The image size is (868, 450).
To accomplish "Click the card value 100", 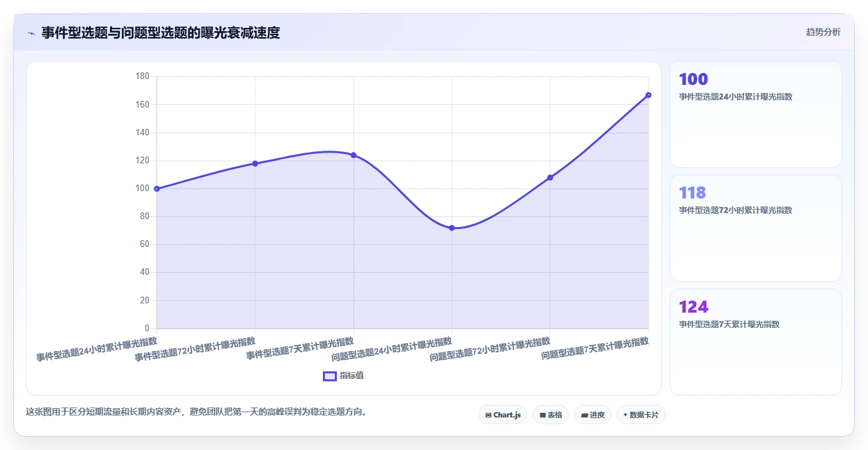I will [694, 79].
